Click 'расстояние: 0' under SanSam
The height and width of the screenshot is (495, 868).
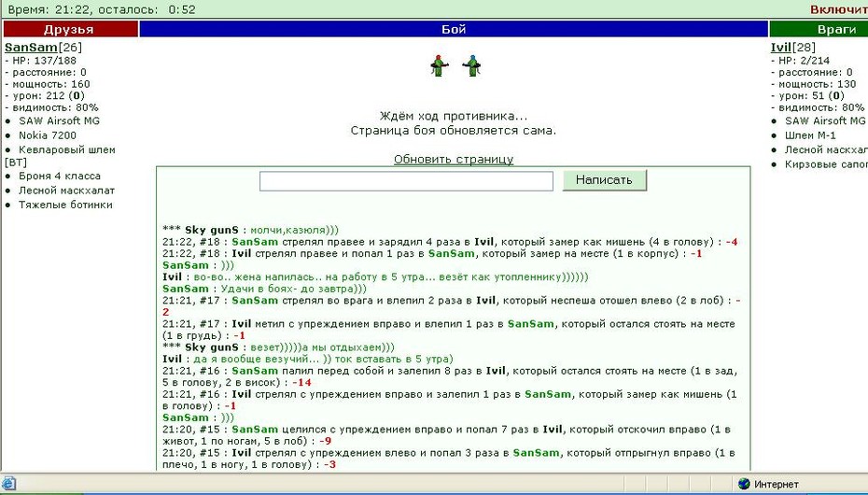click(49, 73)
